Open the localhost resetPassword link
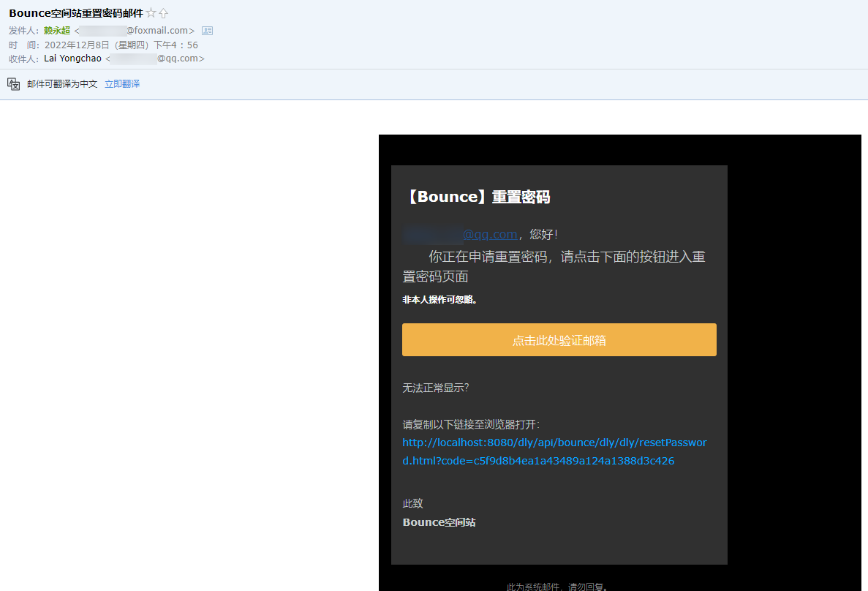This screenshot has height=591, width=868. coord(554,451)
